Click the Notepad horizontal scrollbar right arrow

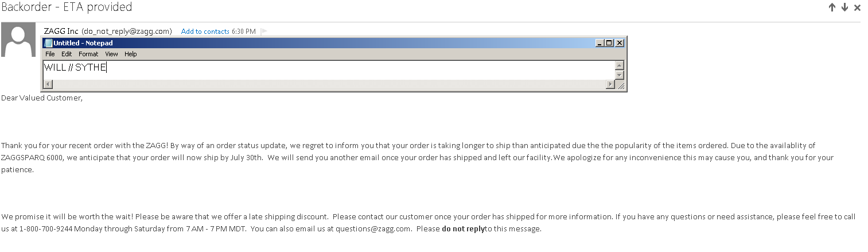pos(610,84)
